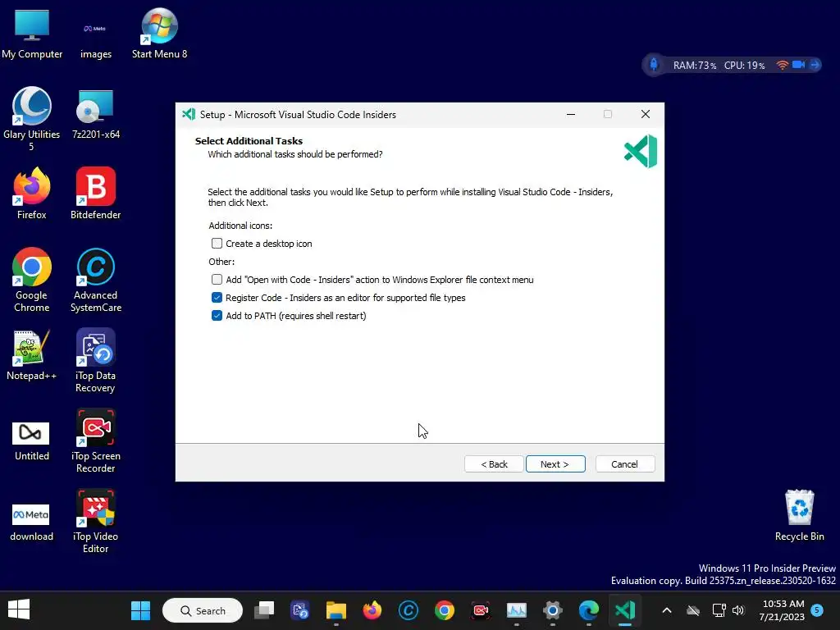The image size is (840, 630).
Task: Open Microsoft Edge from the taskbar
Action: click(589, 610)
